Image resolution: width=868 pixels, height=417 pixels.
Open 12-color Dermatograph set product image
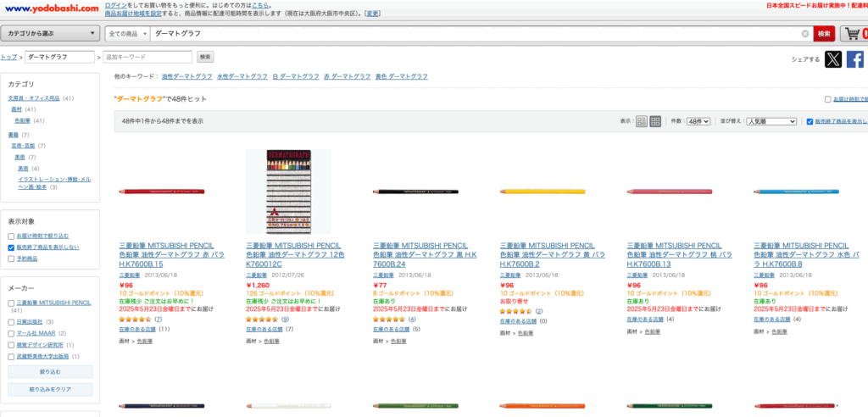(x=288, y=192)
